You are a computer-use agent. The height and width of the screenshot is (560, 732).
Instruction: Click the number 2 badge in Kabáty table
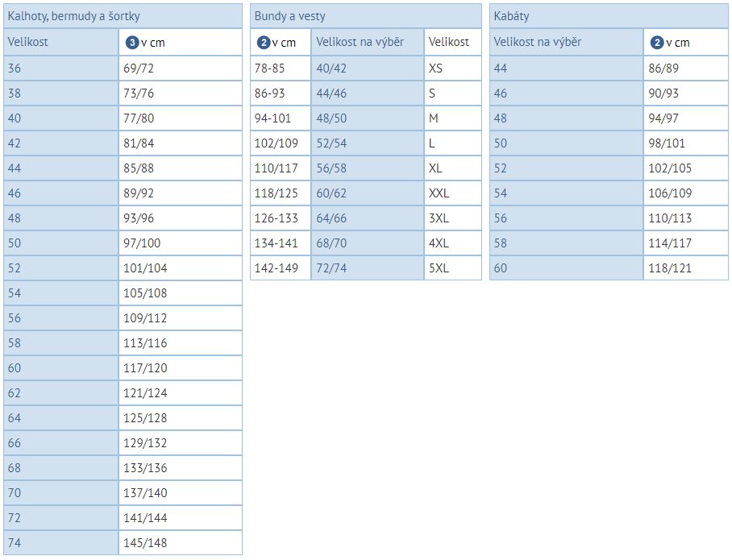tap(657, 43)
